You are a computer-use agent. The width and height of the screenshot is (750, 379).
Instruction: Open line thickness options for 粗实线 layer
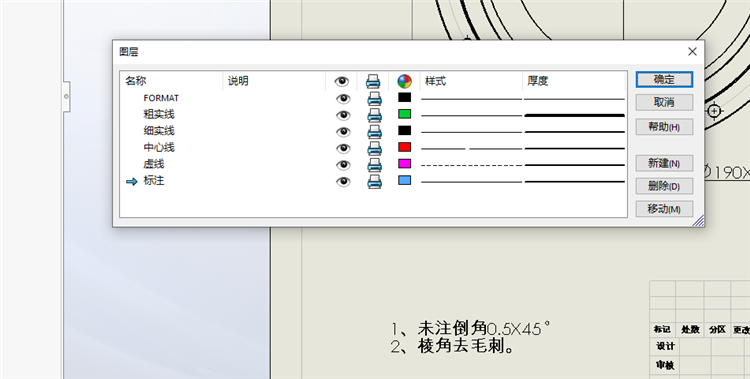[574, 115]
